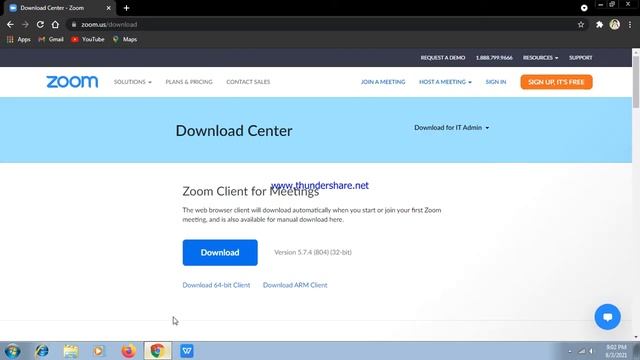Click Download ARM Client link
This screenshot has height=360, width=640.
[295, 285]
